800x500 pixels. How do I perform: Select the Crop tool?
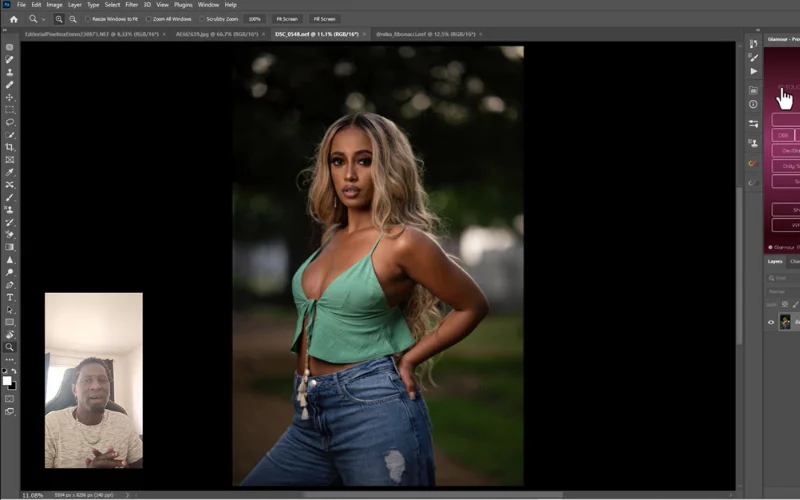pyautogui.click(x=10, y=147)
